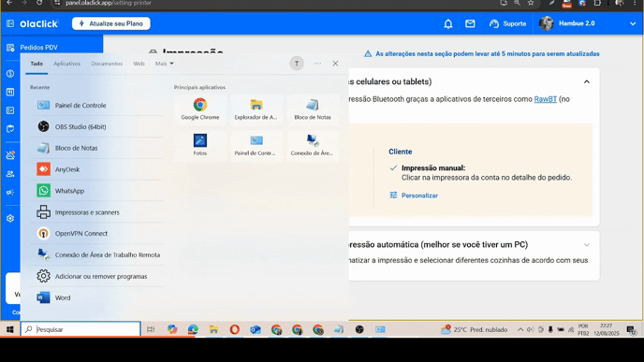Expand the Hambue 2.0 account dropdown
This screenshot has width=644, height=362.
pyautogui.click(x=633, y=23)
